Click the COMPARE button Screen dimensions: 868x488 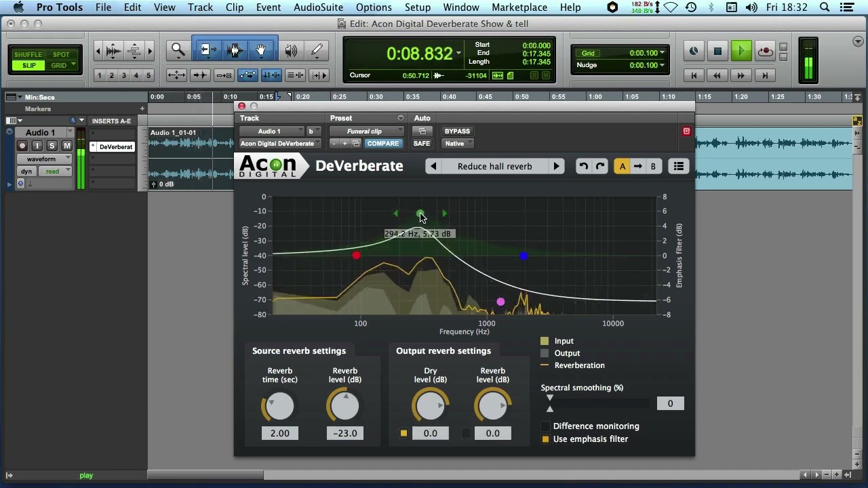pos(383,144)
